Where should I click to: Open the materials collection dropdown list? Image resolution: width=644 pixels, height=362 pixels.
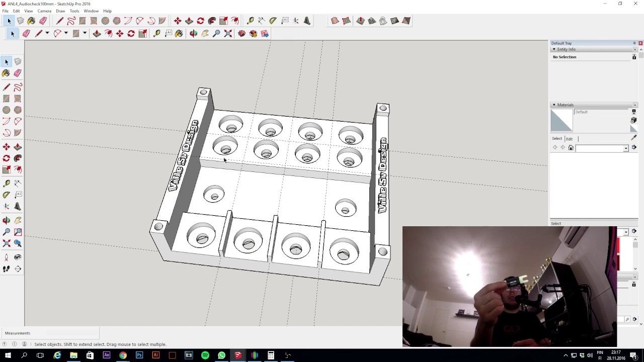(x=626, y=148)
